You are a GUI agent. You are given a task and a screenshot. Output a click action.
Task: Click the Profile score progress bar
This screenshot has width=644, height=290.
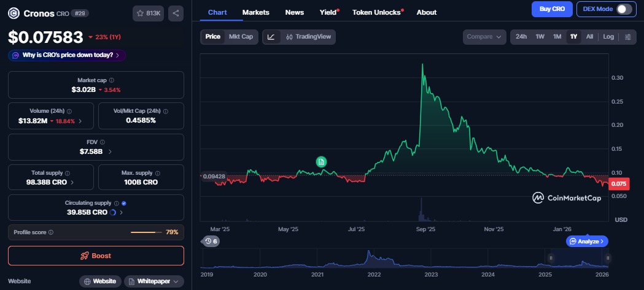coord(145,232)
